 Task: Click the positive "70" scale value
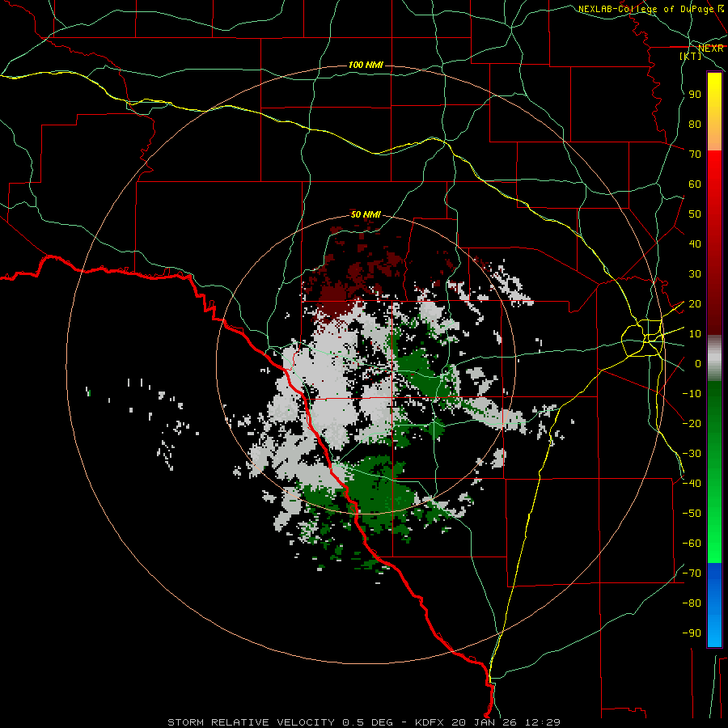695,154
